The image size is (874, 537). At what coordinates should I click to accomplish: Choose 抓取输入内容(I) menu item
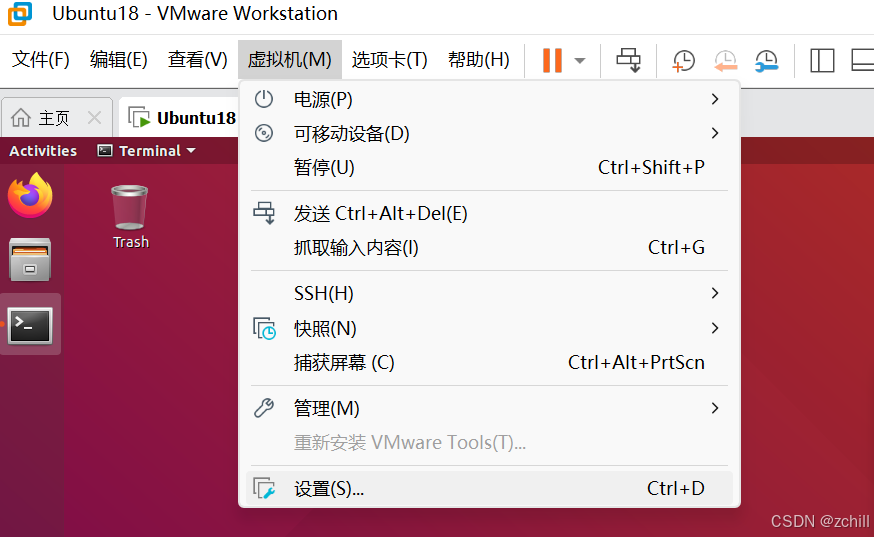pos(489,248)
